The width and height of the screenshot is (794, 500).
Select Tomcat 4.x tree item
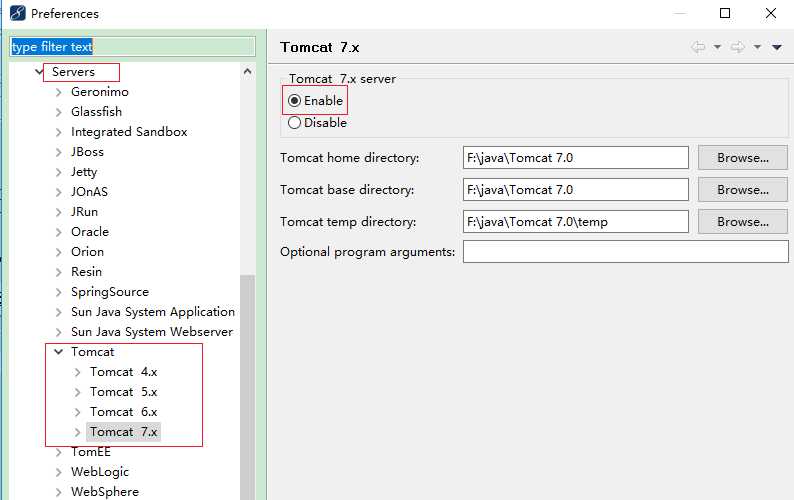(x=124, y=372)
